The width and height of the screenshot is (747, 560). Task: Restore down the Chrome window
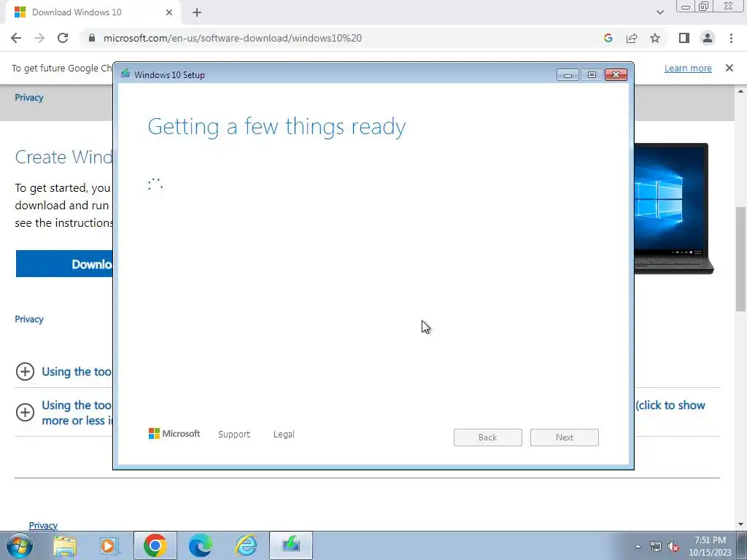click(x=704, y=6)
